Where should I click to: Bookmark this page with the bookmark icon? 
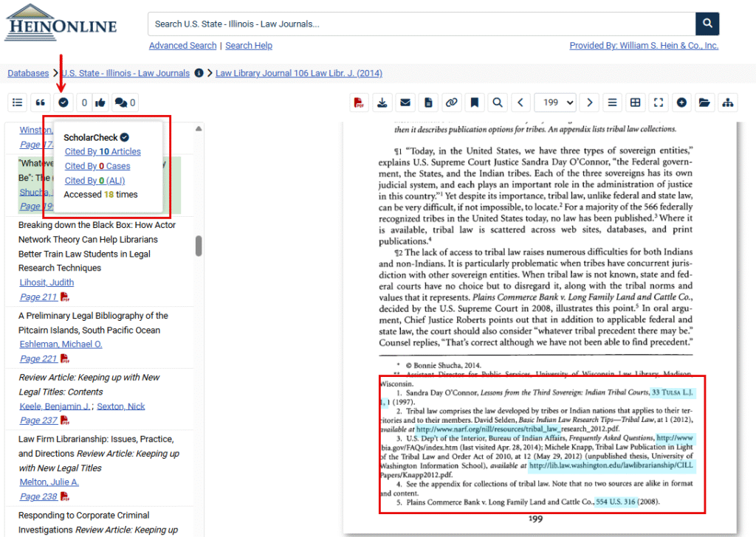(x=475, y=103)
